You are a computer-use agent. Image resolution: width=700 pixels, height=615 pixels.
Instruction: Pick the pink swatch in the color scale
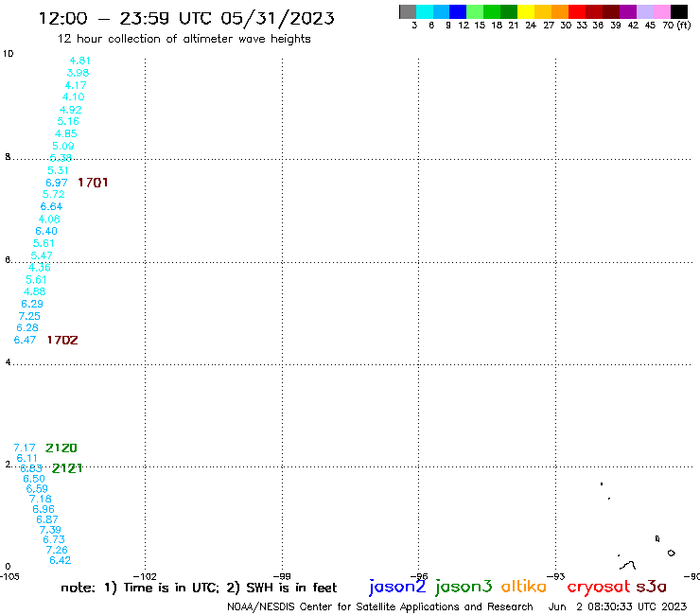pyautogui.click(x=662, y=12)
